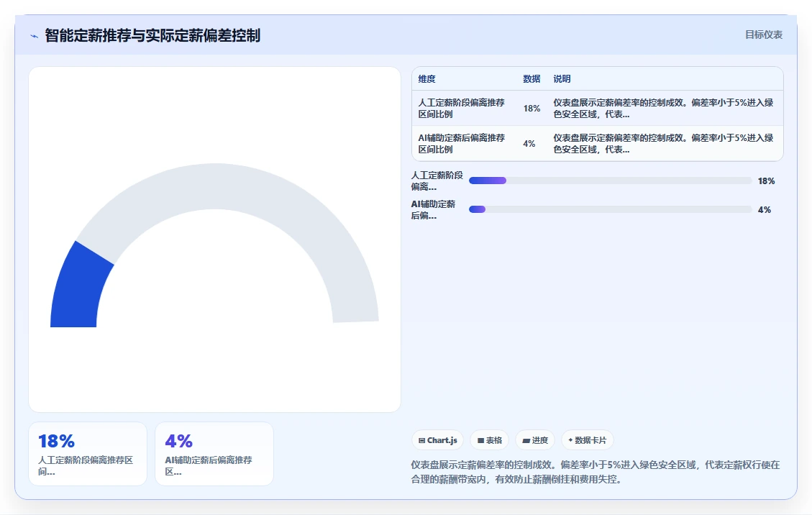
Task: Click the 4% progress bar for AI辅助定薪
Action: (610, 209)
